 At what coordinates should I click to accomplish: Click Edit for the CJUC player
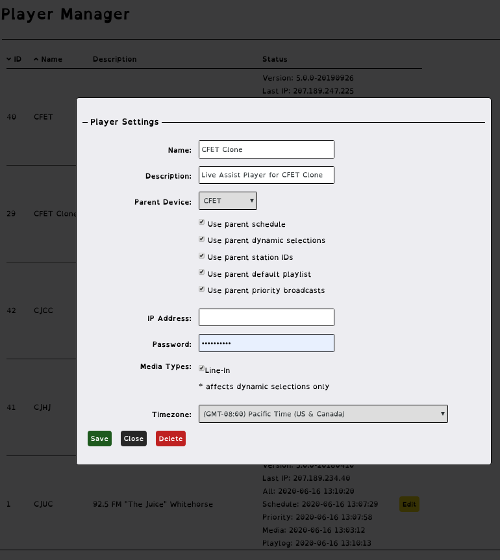click(409, 504)
